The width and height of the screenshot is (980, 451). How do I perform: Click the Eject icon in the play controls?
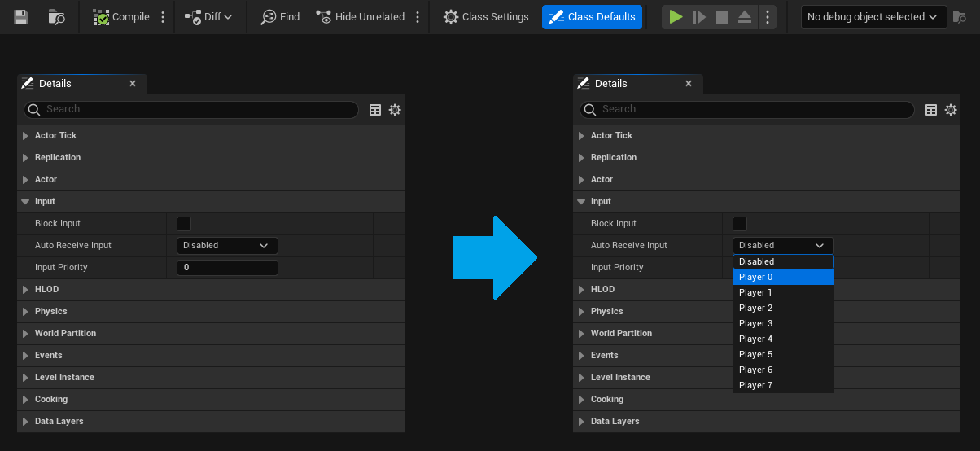point(745,16)
